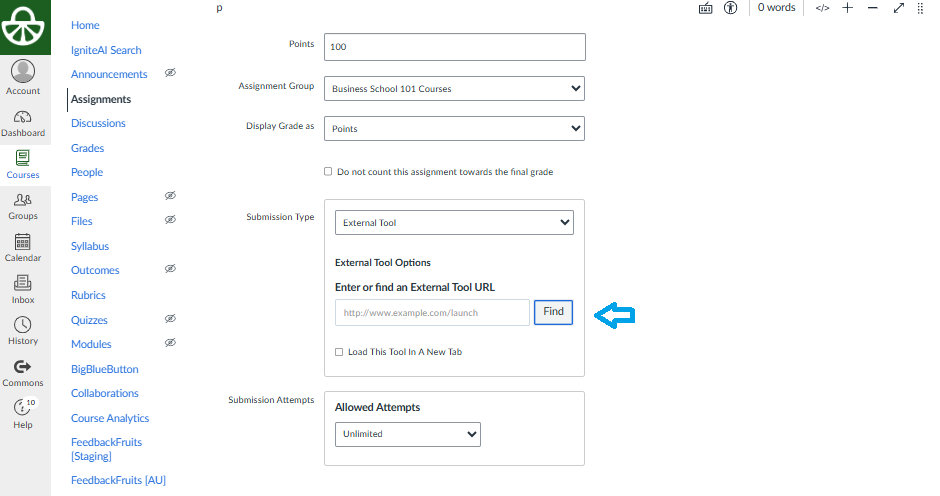Enable Load This Tool In A New Tab
Viewport: 940px width, 496px height.
point(339,352)
